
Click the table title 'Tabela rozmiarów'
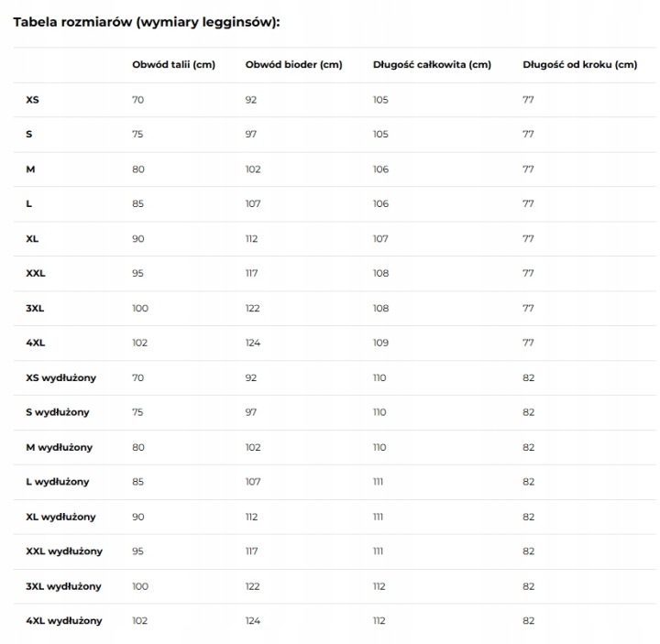pyautogui.click(x=72, y=22)
